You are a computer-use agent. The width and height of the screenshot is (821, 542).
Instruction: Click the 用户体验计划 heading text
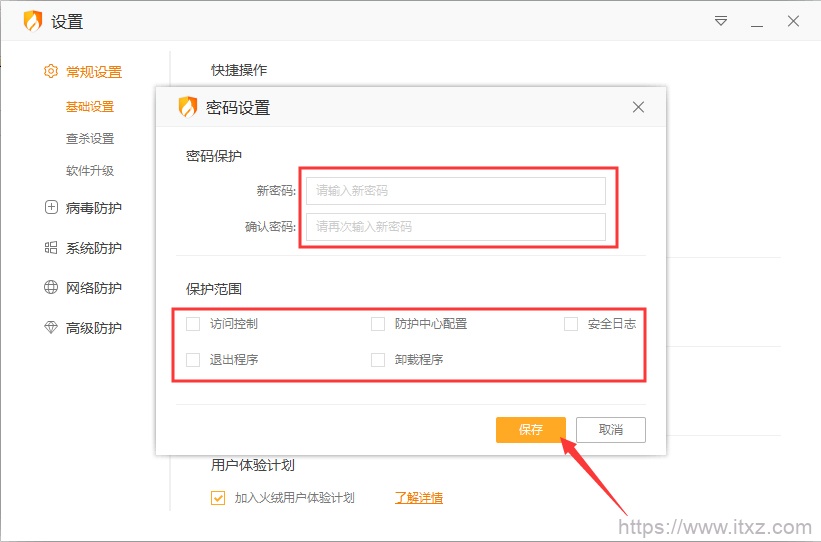pyautogui.click(x=252, y=465)
